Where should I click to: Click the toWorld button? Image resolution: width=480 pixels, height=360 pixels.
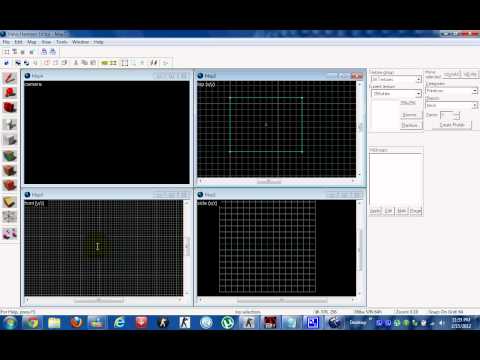[x=452, y=74]
